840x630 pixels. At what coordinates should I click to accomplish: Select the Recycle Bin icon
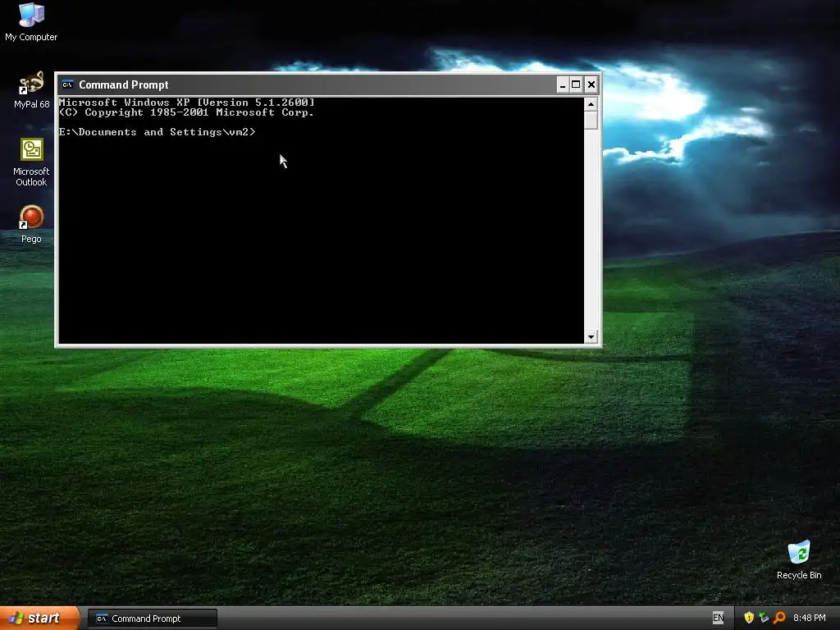[799, 560]
